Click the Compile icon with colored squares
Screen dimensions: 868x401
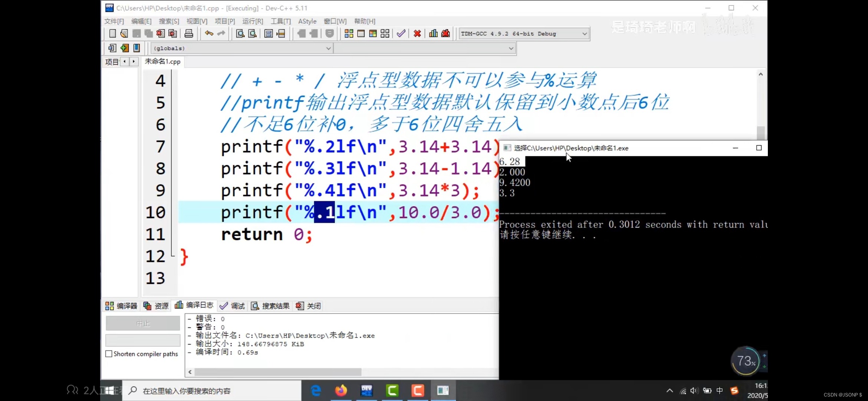tap(349, 34)
